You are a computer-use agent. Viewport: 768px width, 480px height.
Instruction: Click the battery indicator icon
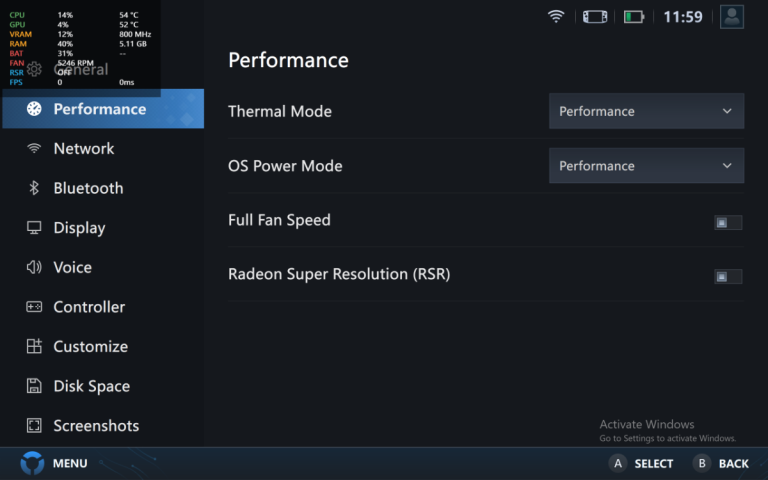[634, 16]
